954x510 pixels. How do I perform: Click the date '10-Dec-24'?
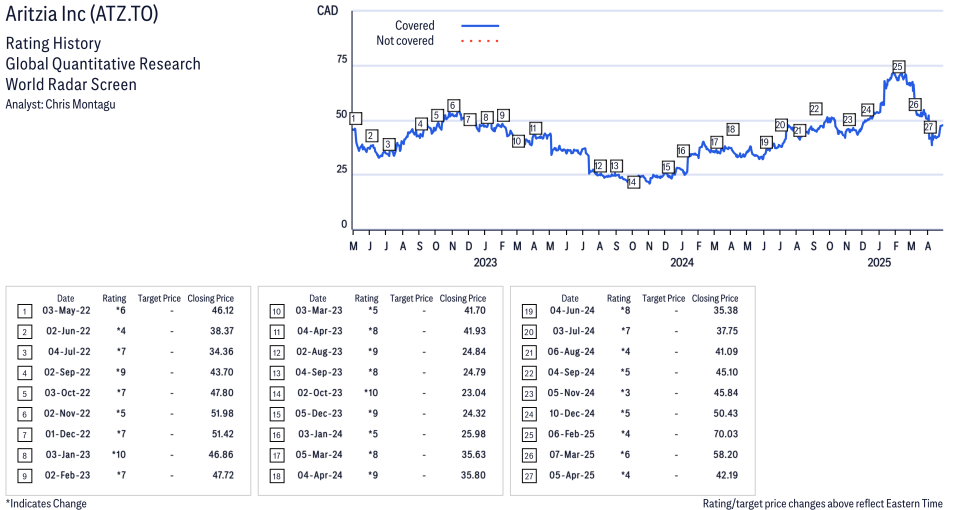click(x=571, y=413)
